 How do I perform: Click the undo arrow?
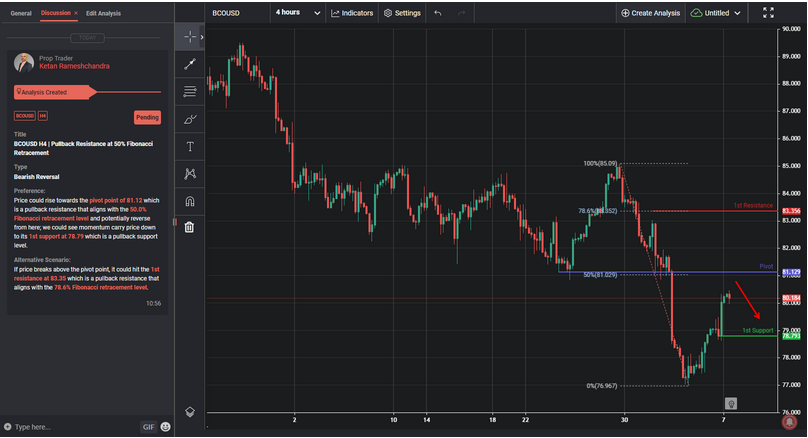tap(437, 13)
